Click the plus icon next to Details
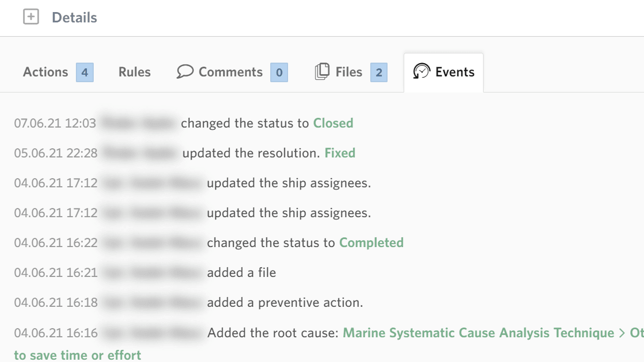The width and height of the screenshot is (644, 362). point(32,17)
